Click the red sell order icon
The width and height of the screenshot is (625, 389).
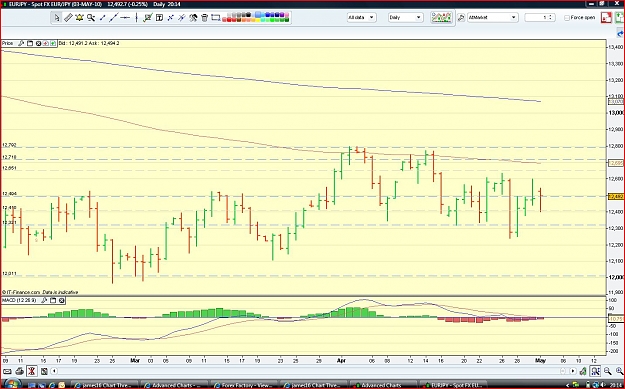(x=606, y=18)
